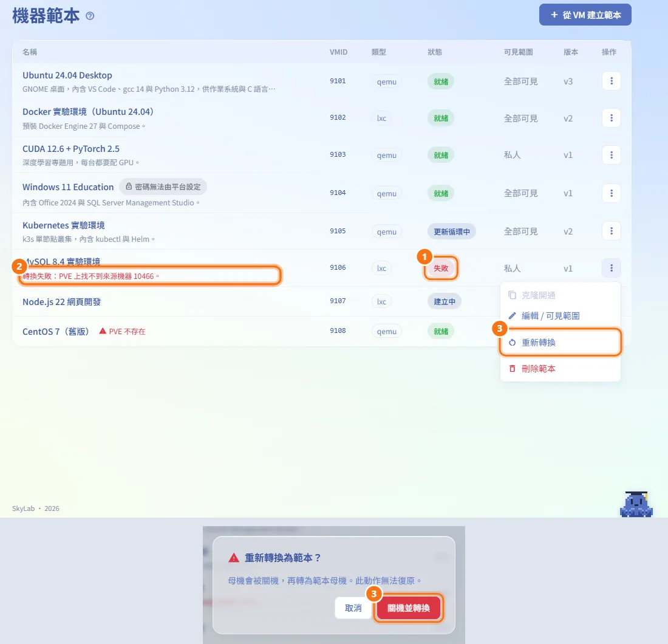Choose 編輯 / 可見範圍 menu entry
The width and height of the screenshot is (668, 644).
point(561,316)
